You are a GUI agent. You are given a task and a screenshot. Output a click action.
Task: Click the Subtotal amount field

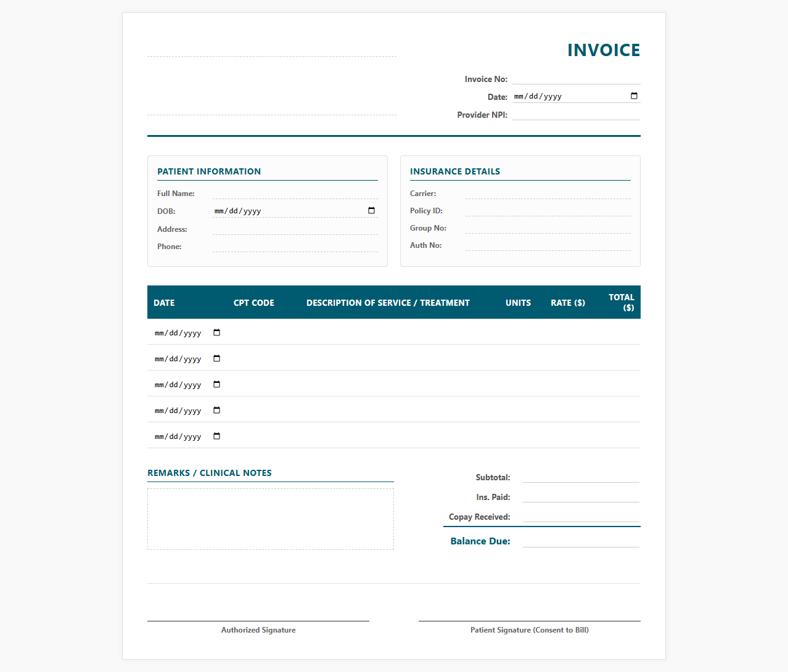point(581,477)
